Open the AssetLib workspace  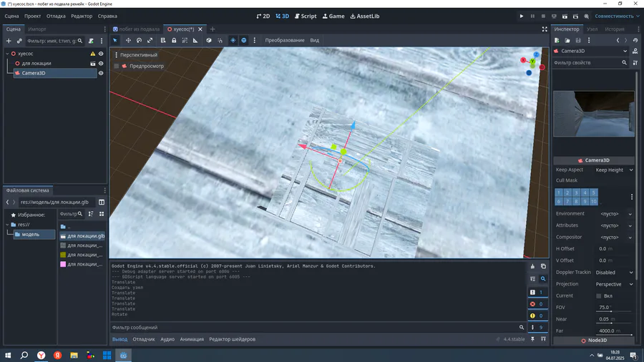pyautogui.click(x=365, y=16)
